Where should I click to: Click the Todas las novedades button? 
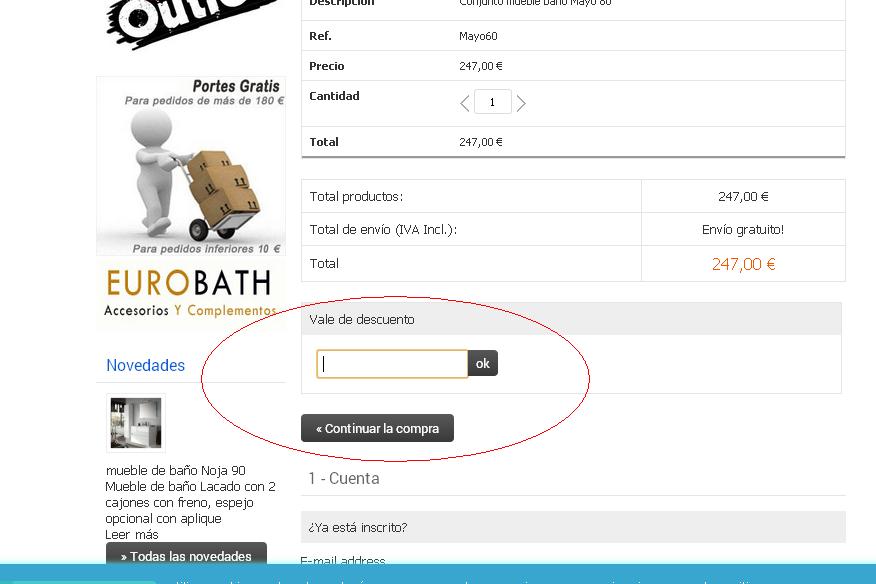[186, 554]
